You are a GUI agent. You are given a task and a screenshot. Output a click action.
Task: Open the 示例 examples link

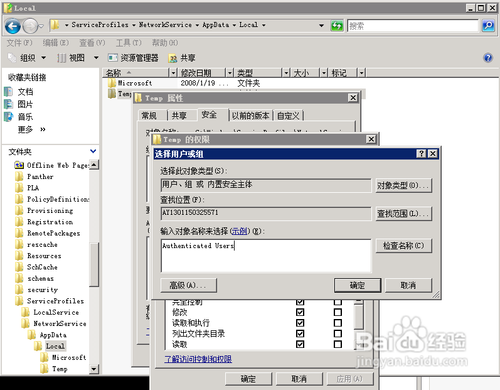pos(240,231)
